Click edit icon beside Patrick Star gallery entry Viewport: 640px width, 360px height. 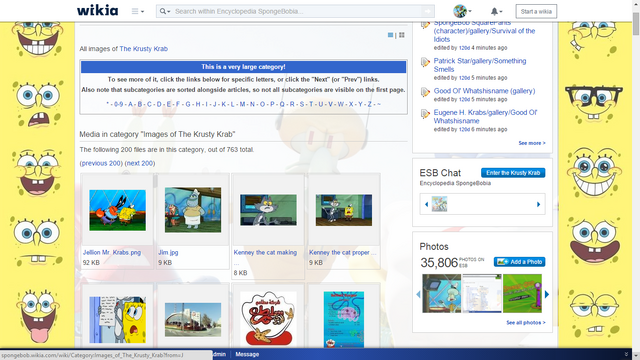[425, 62]
